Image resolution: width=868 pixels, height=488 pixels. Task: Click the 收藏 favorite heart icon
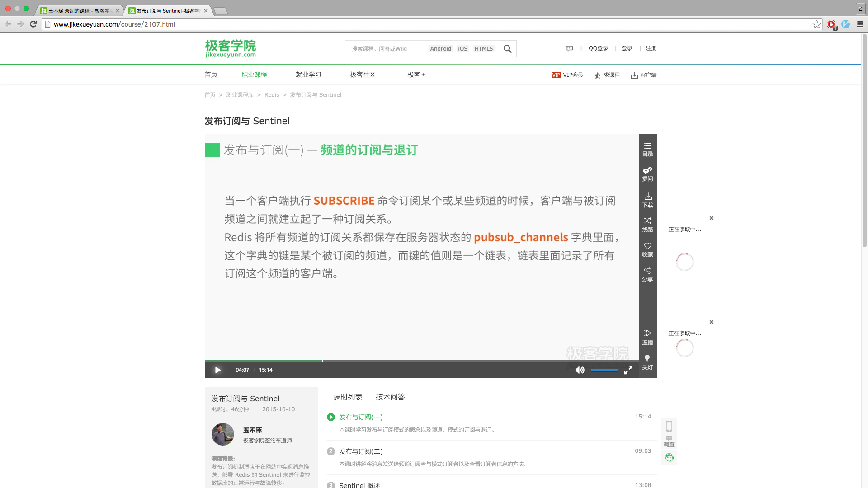[647, 249]
